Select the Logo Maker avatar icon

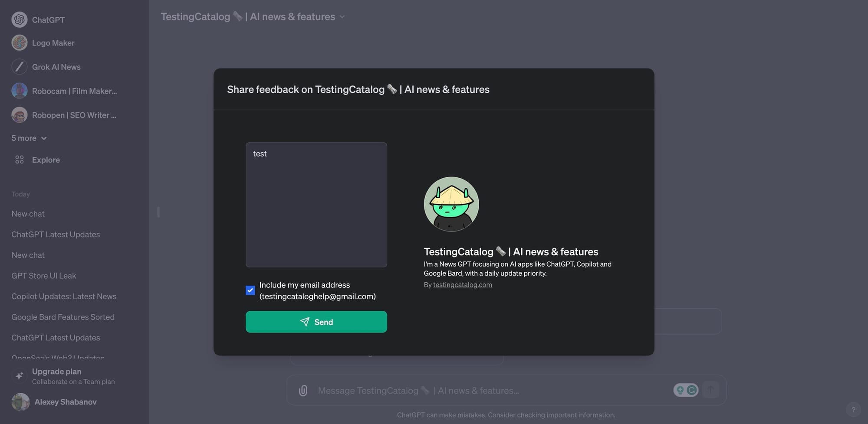coord(20,43)
